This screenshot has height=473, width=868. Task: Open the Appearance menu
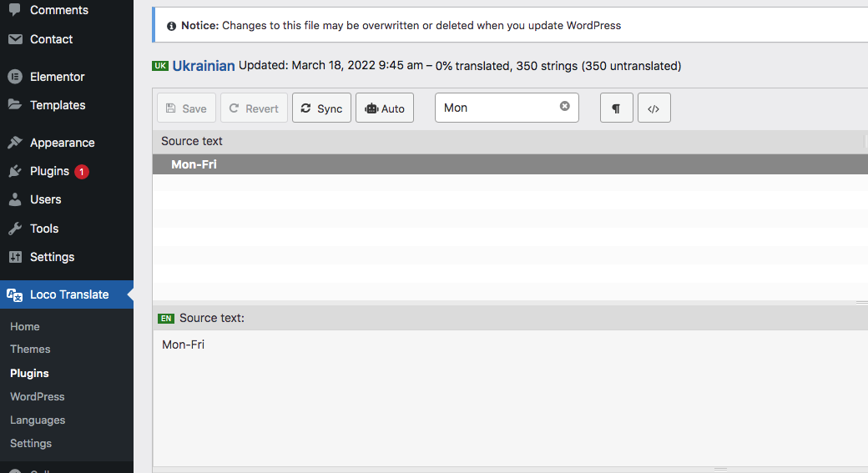62,143
